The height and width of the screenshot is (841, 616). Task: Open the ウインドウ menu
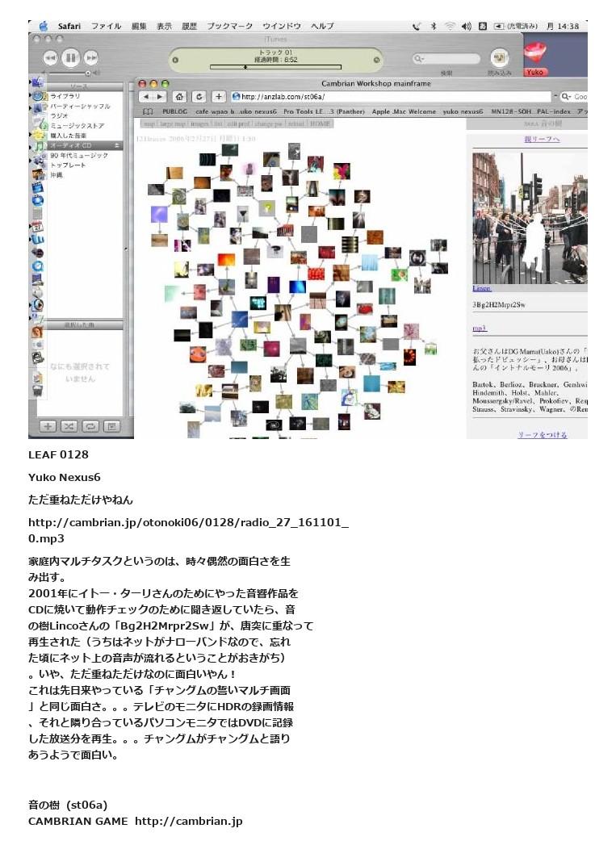282,26
